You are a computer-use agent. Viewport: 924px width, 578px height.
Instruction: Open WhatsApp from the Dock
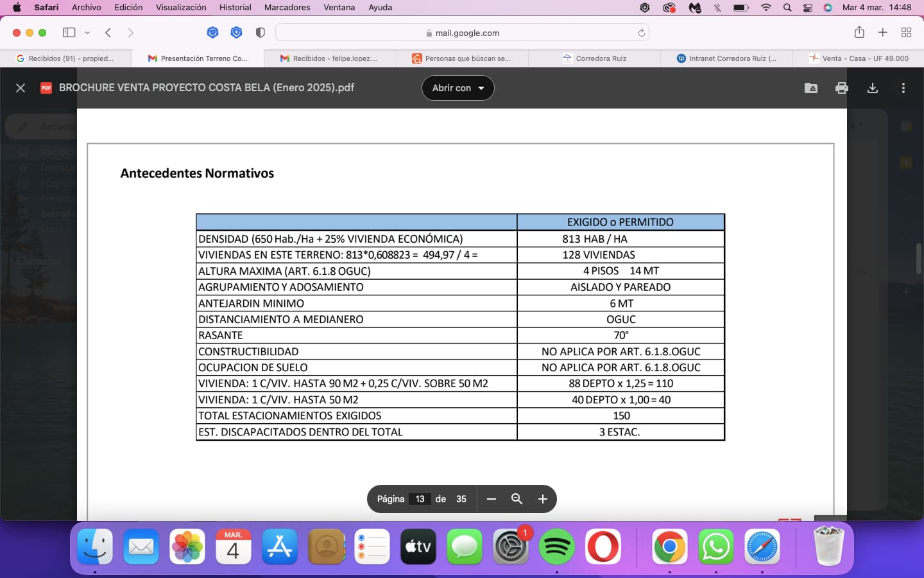(x=716, y=547)
